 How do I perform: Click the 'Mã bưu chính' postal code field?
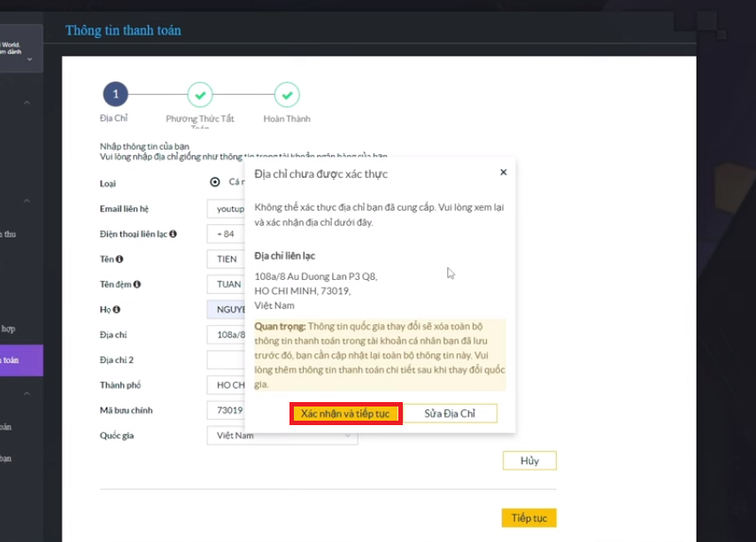click(x=225, y=411)
